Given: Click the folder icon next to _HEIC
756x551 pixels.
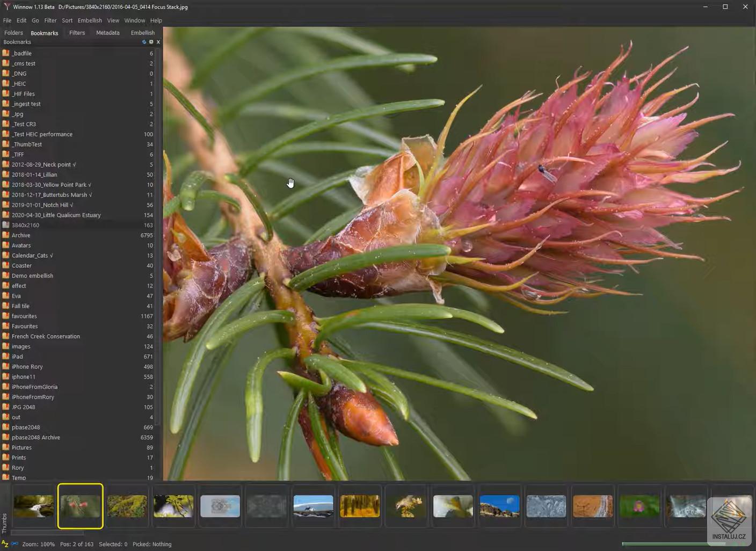Looking at the screenshot, I should [x=6, y=84].
